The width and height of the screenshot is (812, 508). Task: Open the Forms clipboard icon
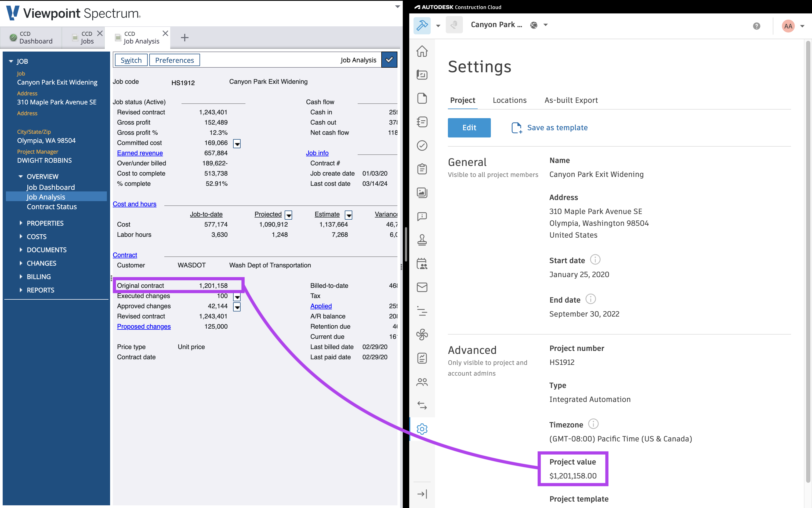click(x=422, y=169)
